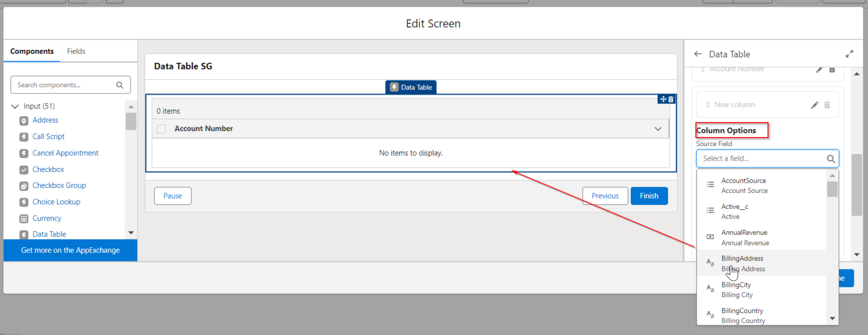This screenshot has height=335, width=868.
Task: Click the Finish button
Action: point(649,195)
